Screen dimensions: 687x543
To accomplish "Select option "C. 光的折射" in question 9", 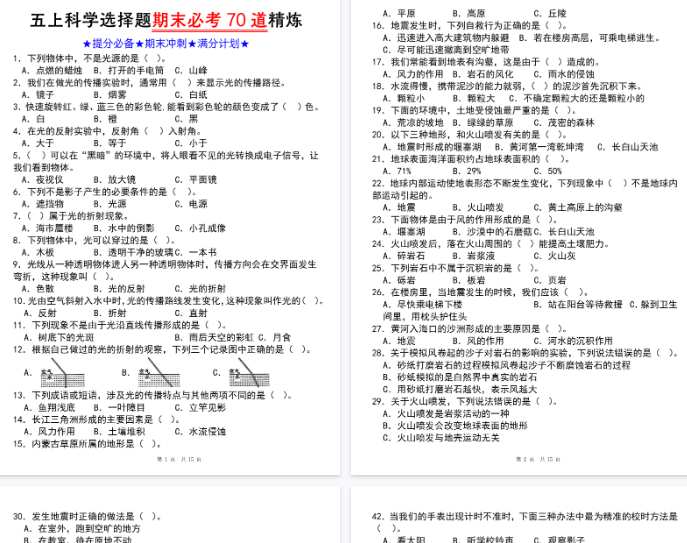I will pyautogui.click(x=200, y=289).
